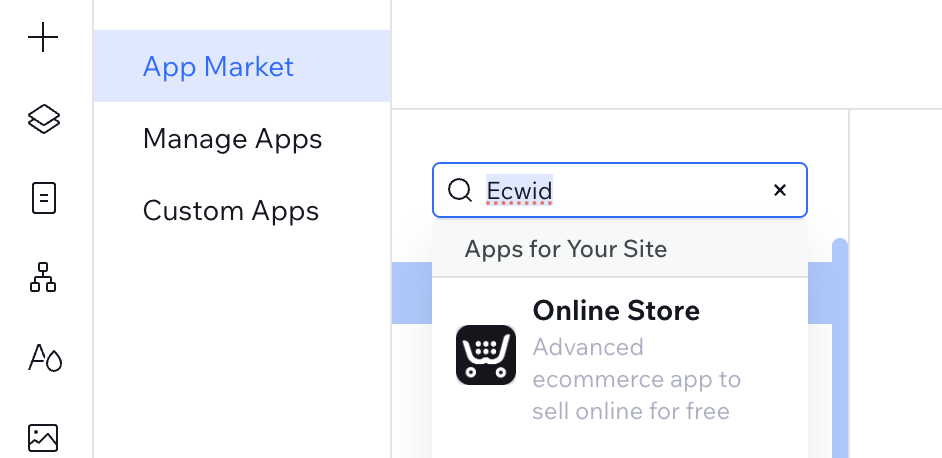The height and width of the screenshot is (458, 942).
Task: Open the Layers panel icon
Action: 43,119
